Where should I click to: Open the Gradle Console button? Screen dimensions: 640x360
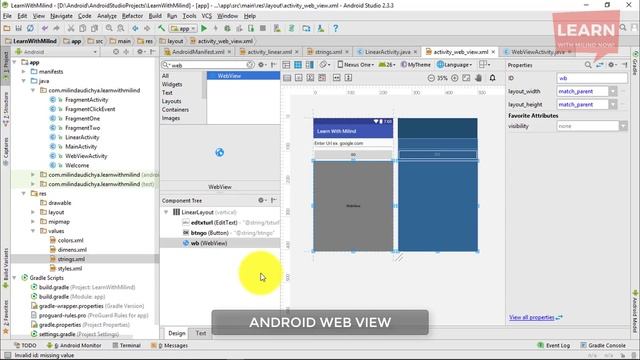(603, 345)
